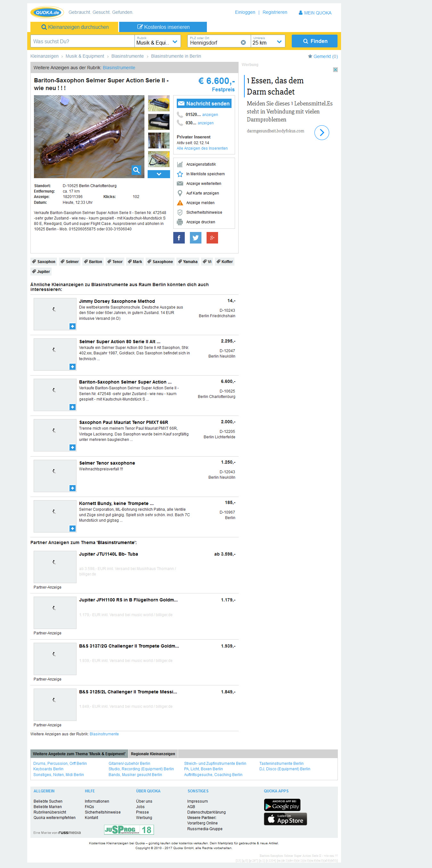Click plus icon on Selmer Tenor saxophone listing

pos(72,488)
